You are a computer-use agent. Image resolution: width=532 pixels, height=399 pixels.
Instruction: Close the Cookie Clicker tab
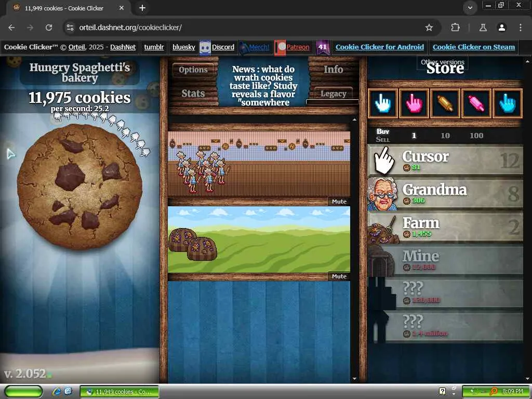coord(122,8)
